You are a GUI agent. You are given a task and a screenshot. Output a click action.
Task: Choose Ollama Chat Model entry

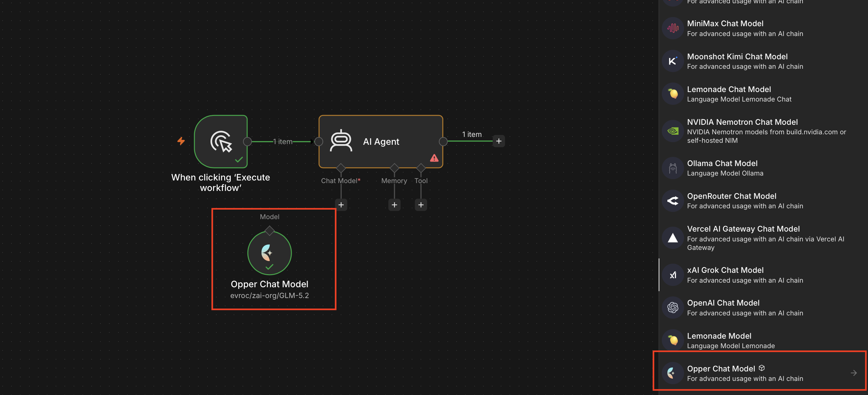[763, 168]
